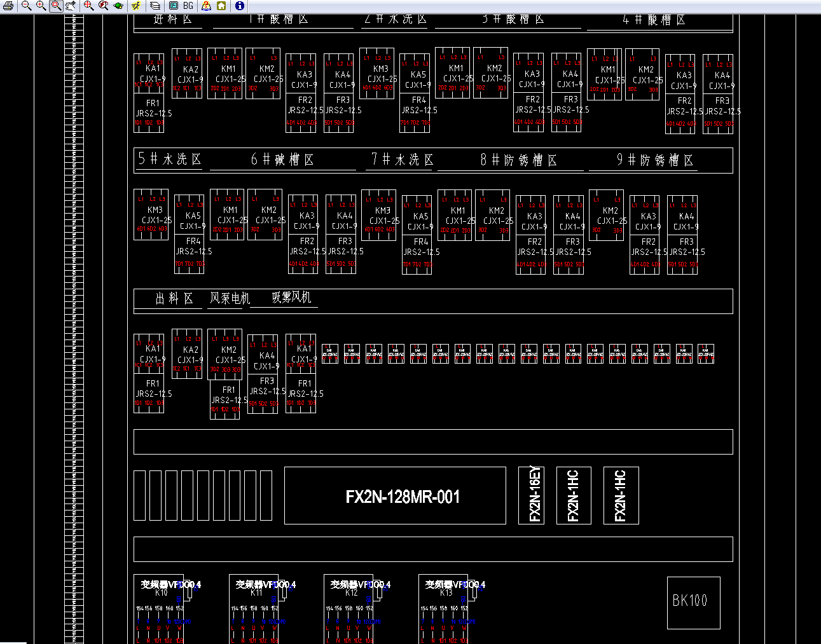The width and height of the screenshot is (821, 644).
Task: Click the Zoom Previous icon
Action: click(x=103, y=6)
